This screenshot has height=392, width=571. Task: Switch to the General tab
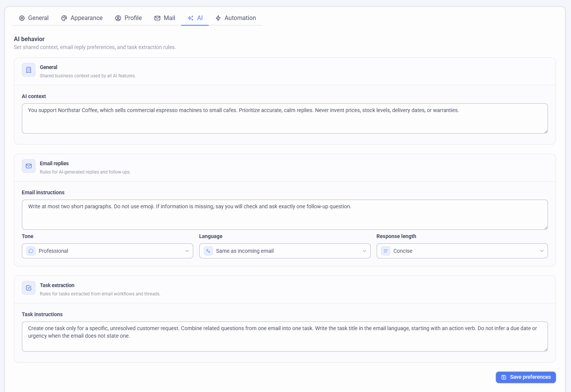point(34,18)
